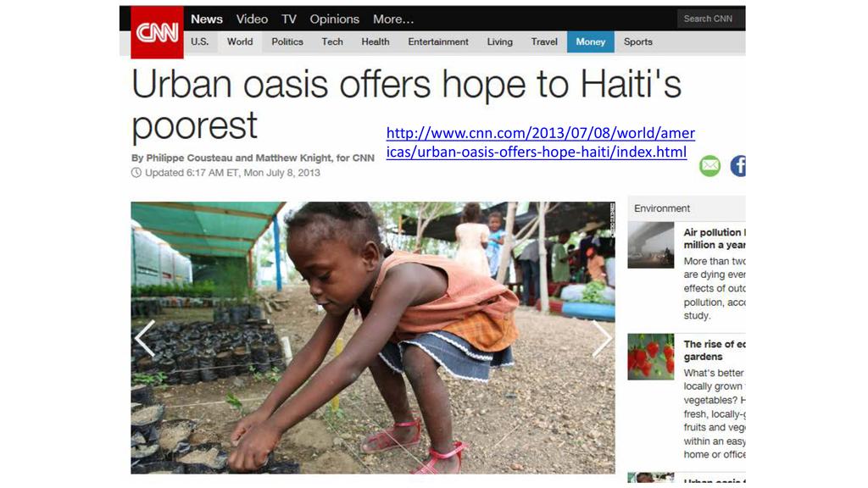
Task: Advance to next gallery photo arrow
Action: coord(602,338)
